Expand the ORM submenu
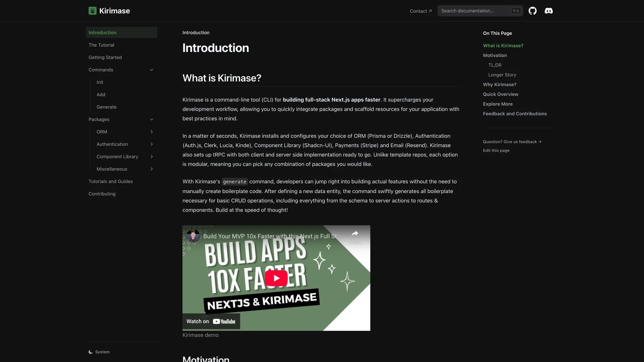The width and height of the screenshot is (644, 362). pyautogui.click(x=152, y=132)
